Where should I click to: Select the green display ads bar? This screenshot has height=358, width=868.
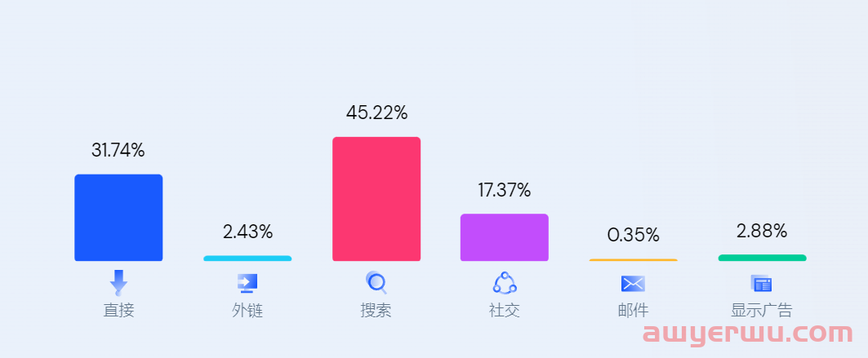pyautogui.click(x=762, y=258)
